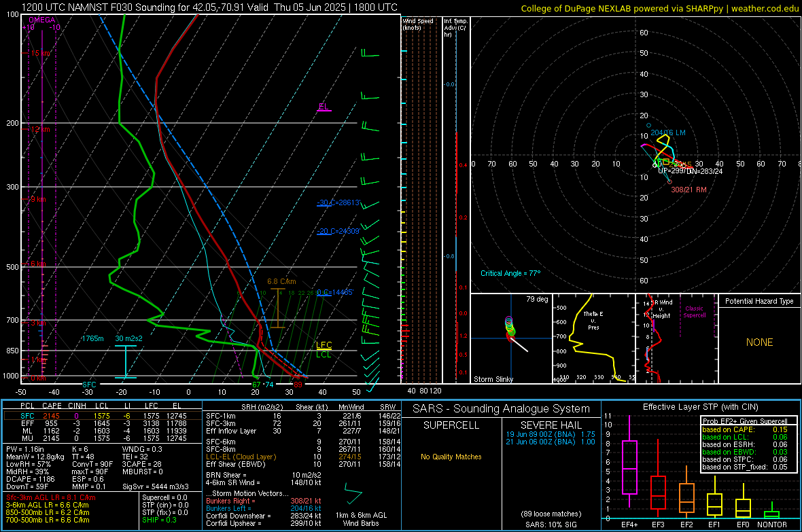This screenshot has width=802, height=532.
Task: Click the '-20 C=24309'' height label
Action: [338, 231]
